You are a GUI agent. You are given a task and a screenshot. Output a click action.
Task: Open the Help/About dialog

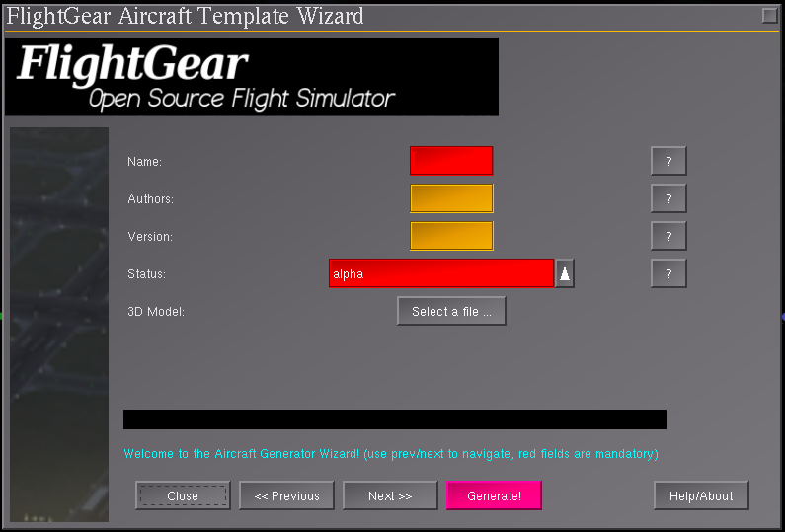point(701,495)
